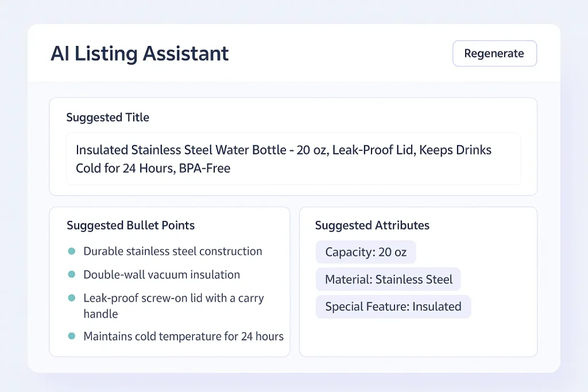588x392 pixels.
Task: Click the Suggested Bullet Points heading
Action: [x=130, y=226]
